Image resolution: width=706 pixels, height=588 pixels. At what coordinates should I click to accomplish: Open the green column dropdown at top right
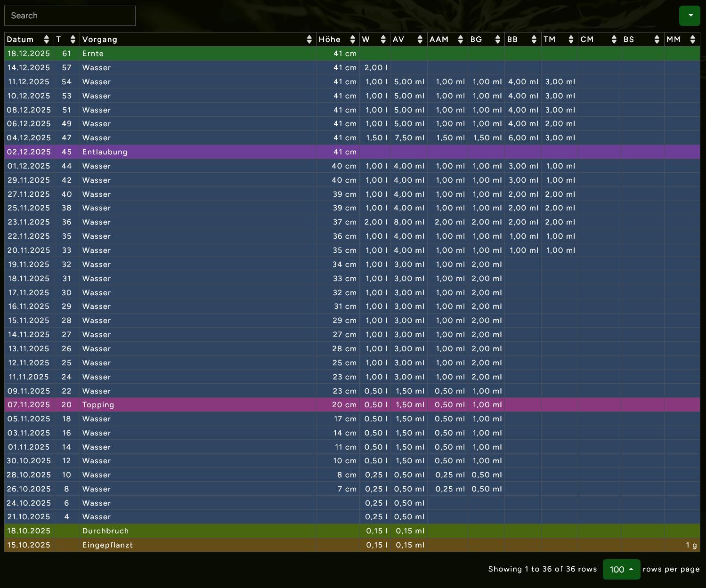pyautogui.click(x=690, y=16)
